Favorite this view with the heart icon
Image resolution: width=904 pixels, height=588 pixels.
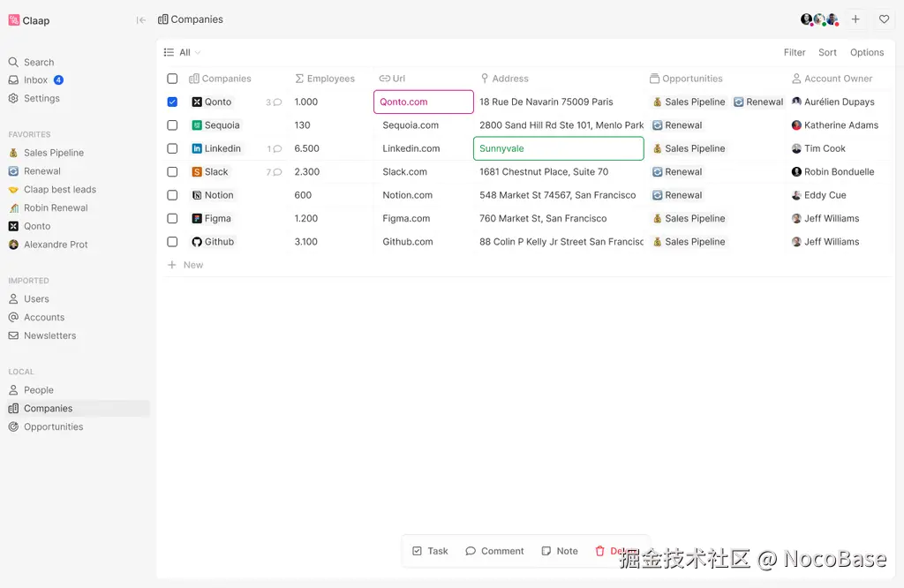[x=884, y=19]
